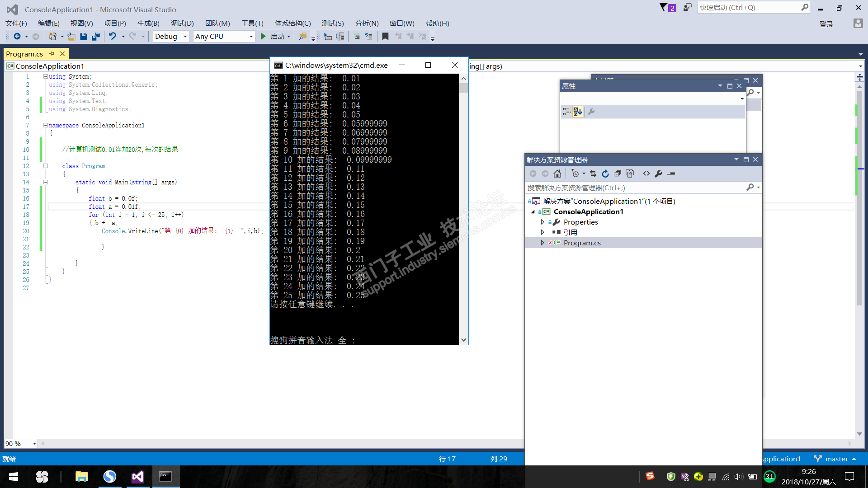Toggle alphabetical sort in Properties panel
This screenshot has width=868, height=488.
click(x=578, y=112)
